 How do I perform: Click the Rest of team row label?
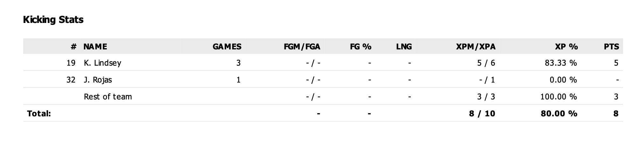pos(108,97)
